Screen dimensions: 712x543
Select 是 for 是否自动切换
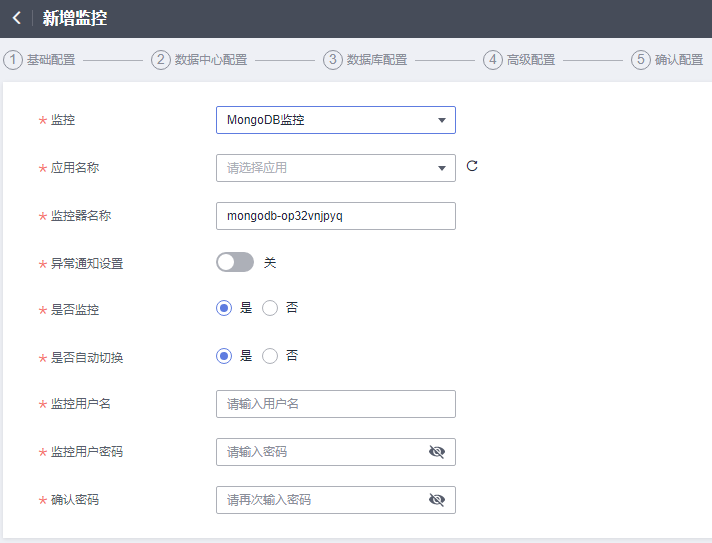[224, 356]
